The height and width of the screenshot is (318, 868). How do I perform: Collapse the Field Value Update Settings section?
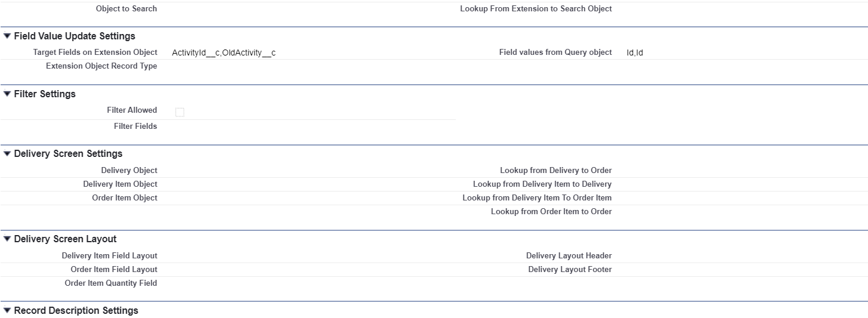pyautogui.click(x=7, y=36)
